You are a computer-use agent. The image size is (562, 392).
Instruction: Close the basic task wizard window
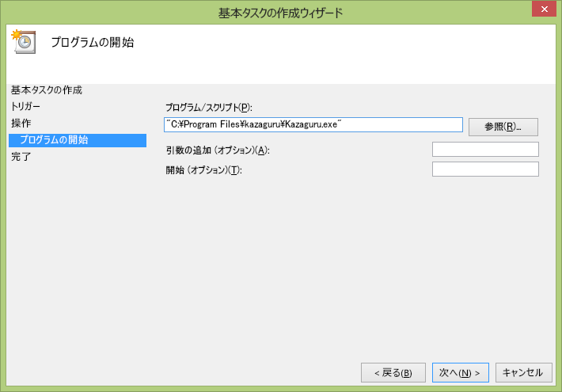(x=544, y=9)
